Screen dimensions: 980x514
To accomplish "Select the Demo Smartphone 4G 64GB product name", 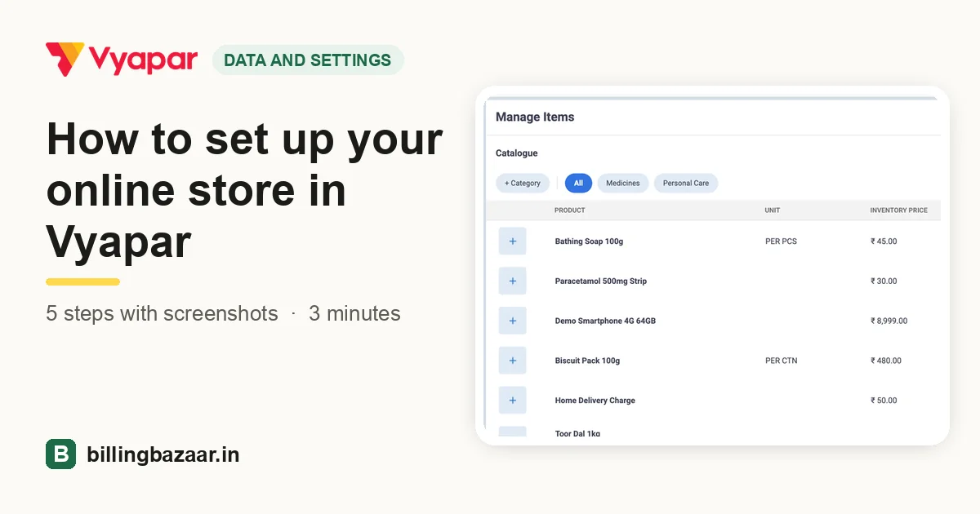I will pyautogui.click(x=605, y=321).
